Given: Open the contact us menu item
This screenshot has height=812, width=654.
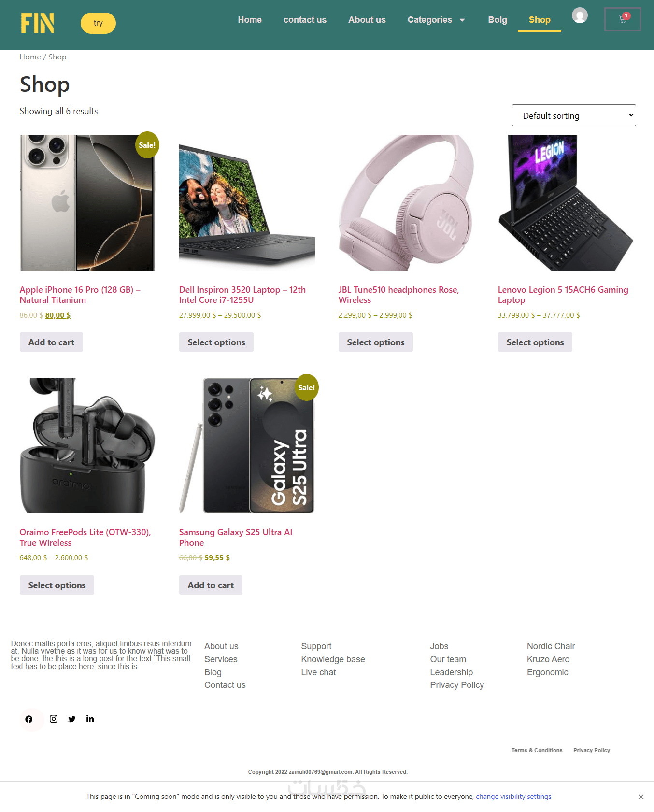Looking at the screenshot, I should click(x=305, y=20).
